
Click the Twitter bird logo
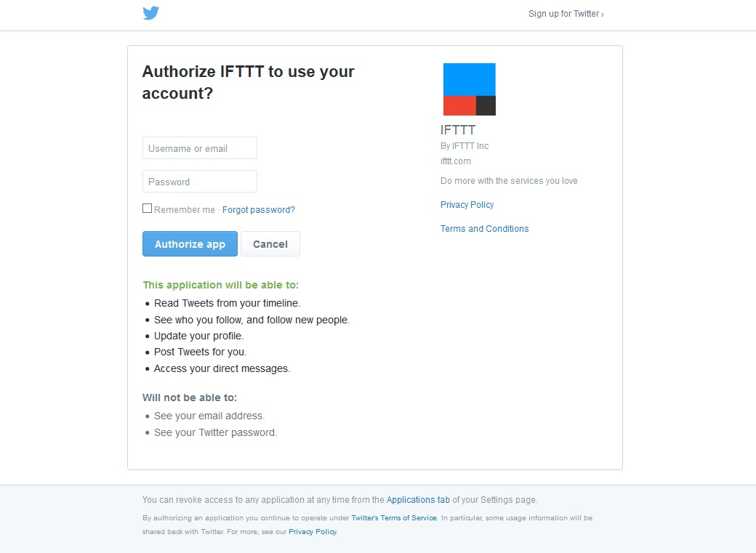pyautogui.click(x=151, y=13)
